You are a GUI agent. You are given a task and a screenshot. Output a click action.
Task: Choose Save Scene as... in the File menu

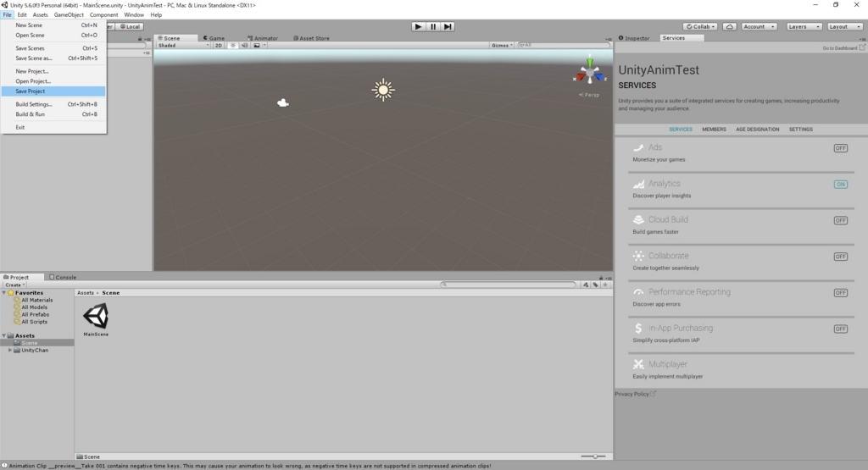pyautogui.click(x=53, y=58)
